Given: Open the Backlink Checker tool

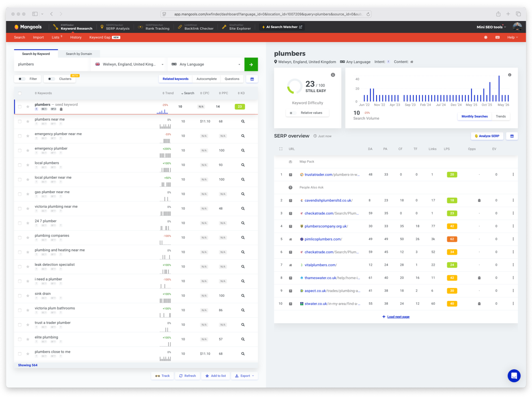Looking at the screenshot, I should 196,27.
